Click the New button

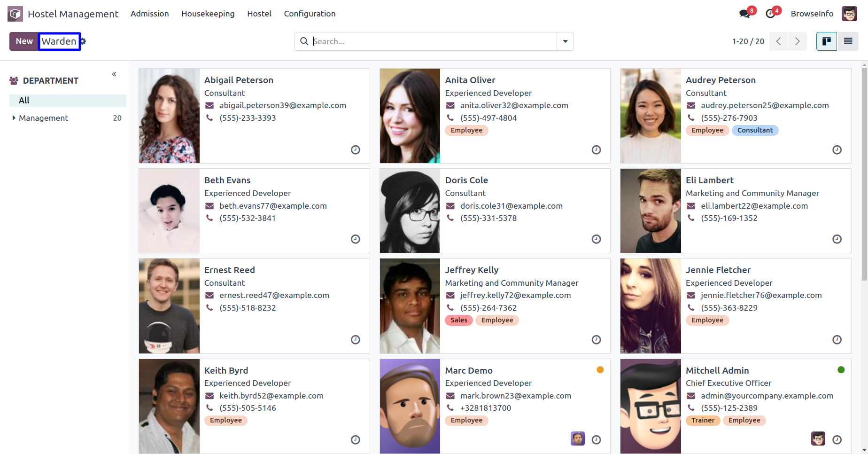pyautogui.click(x=24, y=41)
